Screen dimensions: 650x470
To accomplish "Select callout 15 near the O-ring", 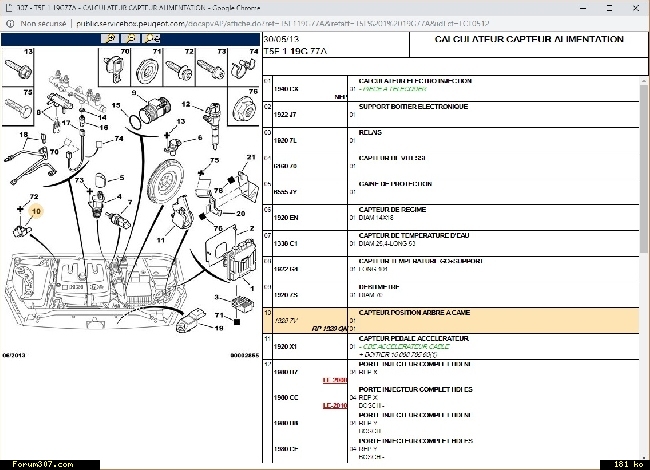I will click(x=116, y=106).
